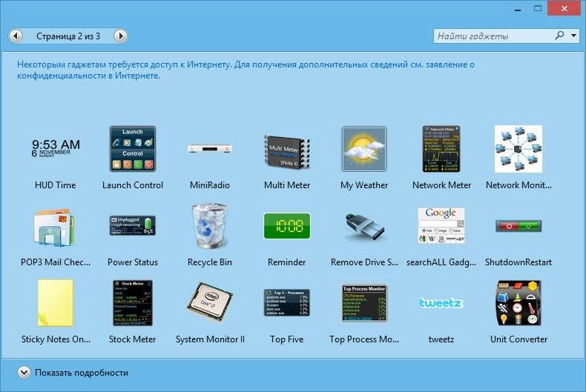This screenshot has width=586, height=392.
Task: Select the Launch Control gadget icon
Action: tap(133, 149)
